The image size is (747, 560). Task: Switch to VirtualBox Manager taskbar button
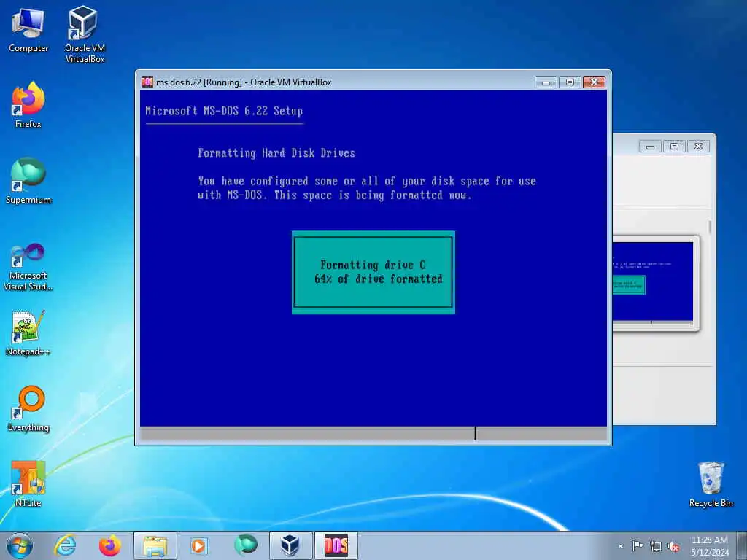[x=290, y=545]
